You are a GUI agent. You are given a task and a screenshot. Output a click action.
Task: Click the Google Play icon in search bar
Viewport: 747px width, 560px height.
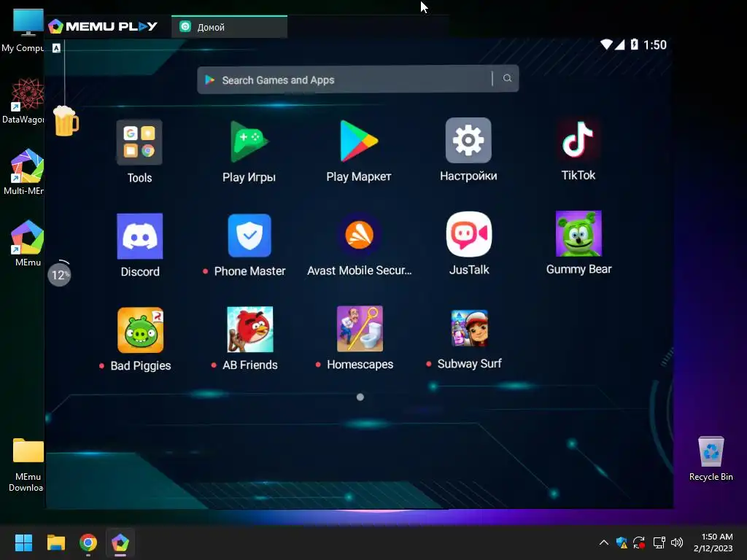pyautogui.click(x=209, y=80)
